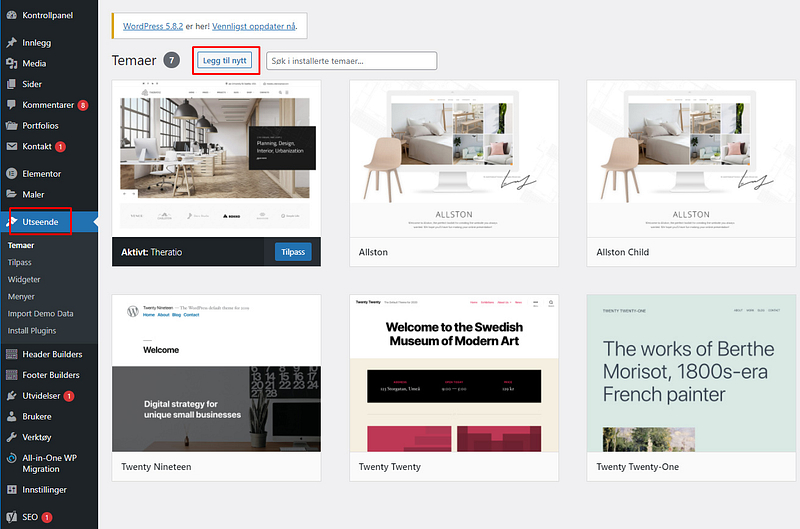Click the Allston theme name
The image size is (800, 529).
(373, 252)
